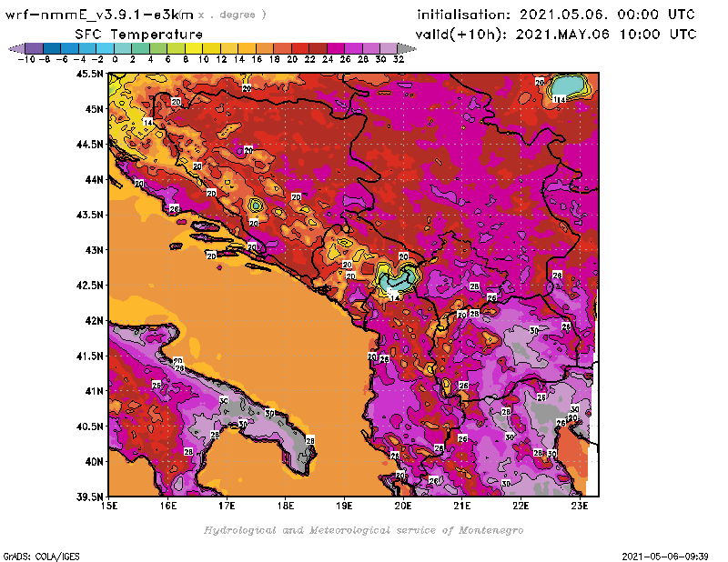This screenshot has height=562, width=728.
Task: Click the cold cyan blob in the map's top-right corner
Action: pos(568,85)
